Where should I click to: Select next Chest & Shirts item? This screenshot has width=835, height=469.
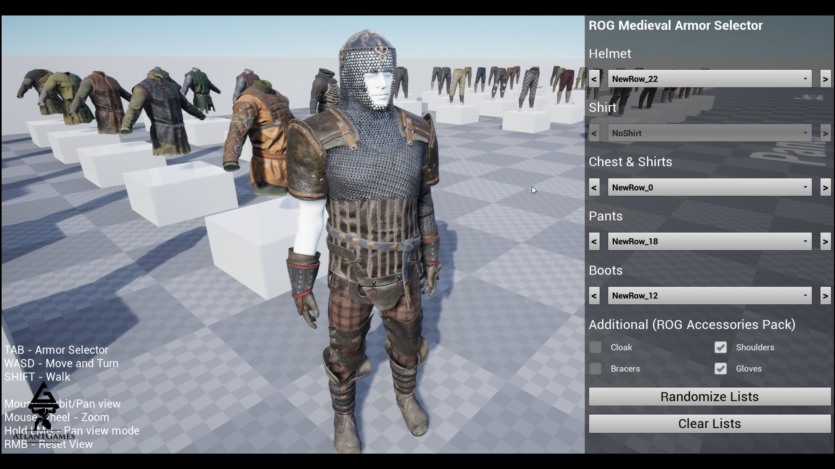(x=825, y=187)
